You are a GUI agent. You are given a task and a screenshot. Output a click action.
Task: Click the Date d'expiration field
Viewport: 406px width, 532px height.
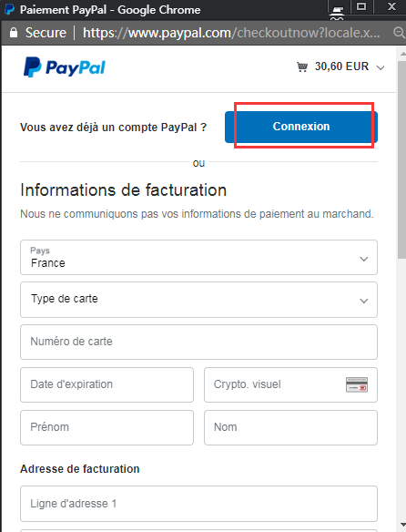coord(107,384)
